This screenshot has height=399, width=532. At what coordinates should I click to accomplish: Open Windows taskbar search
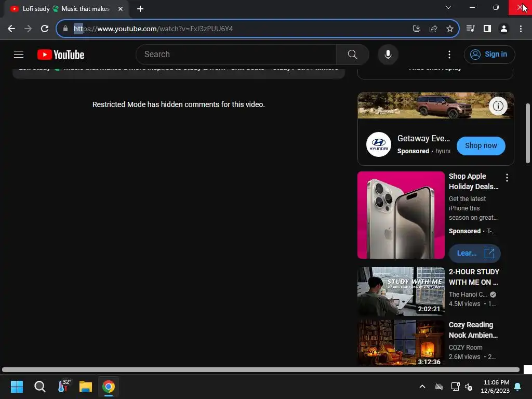[39, 387]
